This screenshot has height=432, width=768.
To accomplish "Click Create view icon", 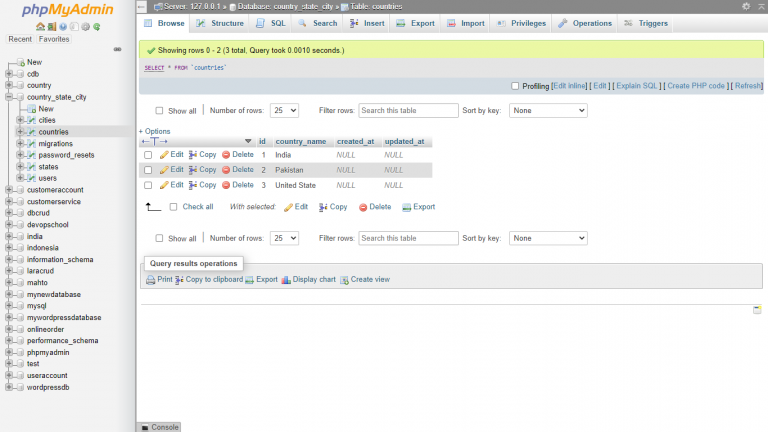I will pos(344,280).
